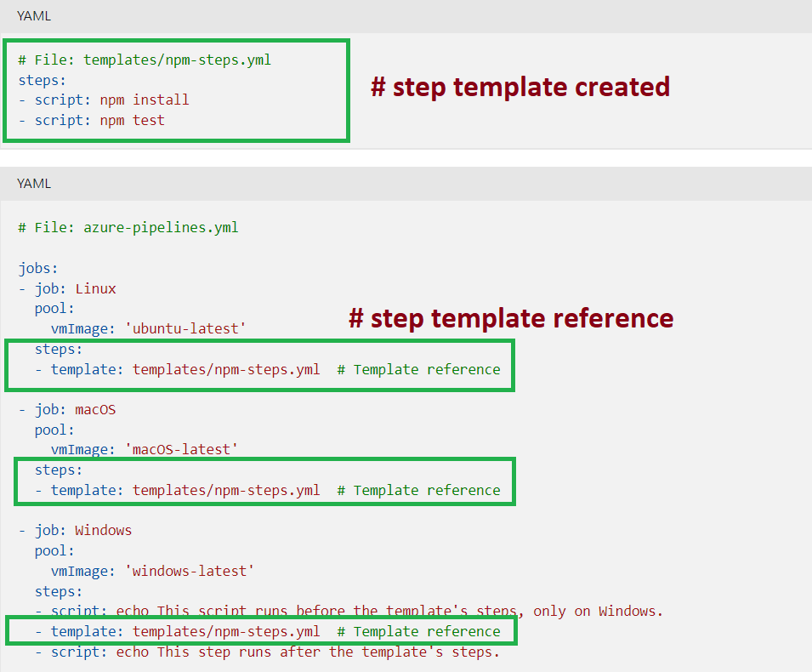
Task: Click the 'steps:' line under the Linux job
Action: pyautogui.click(x=59, y=350)
